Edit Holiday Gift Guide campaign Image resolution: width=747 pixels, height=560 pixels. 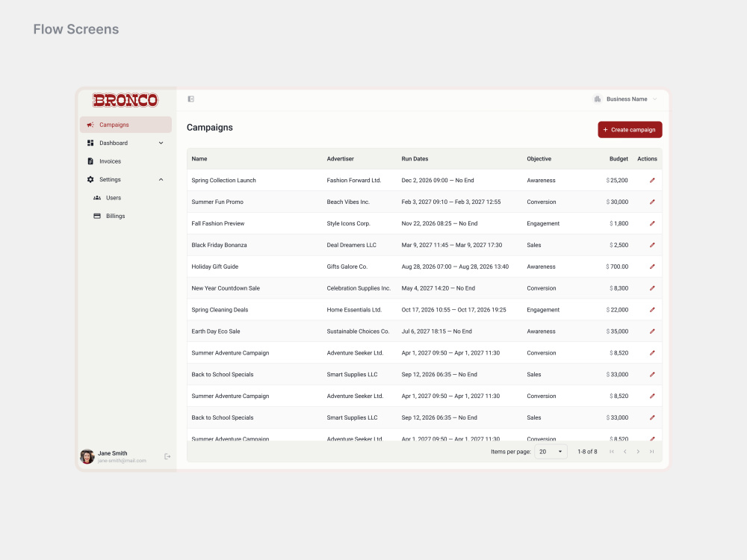coord(652,267)
